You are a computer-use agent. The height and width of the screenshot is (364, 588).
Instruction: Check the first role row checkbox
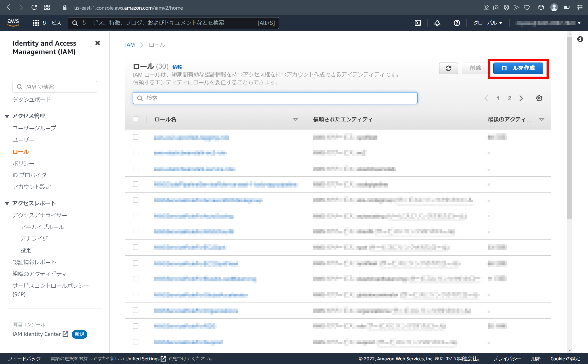click(x=136, y=137)
